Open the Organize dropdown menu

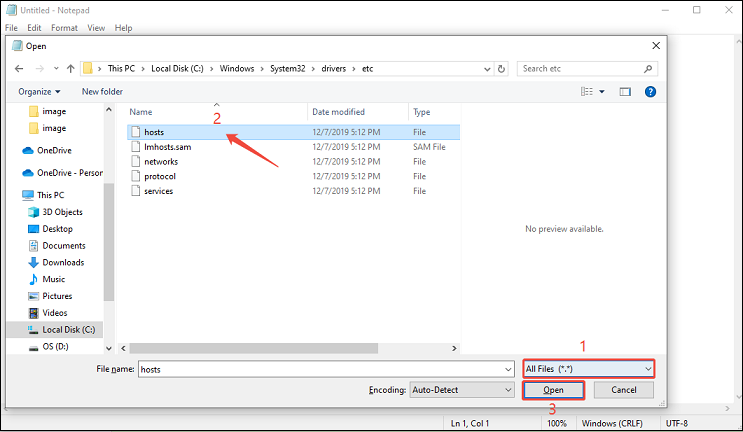[x=39, y=91]
